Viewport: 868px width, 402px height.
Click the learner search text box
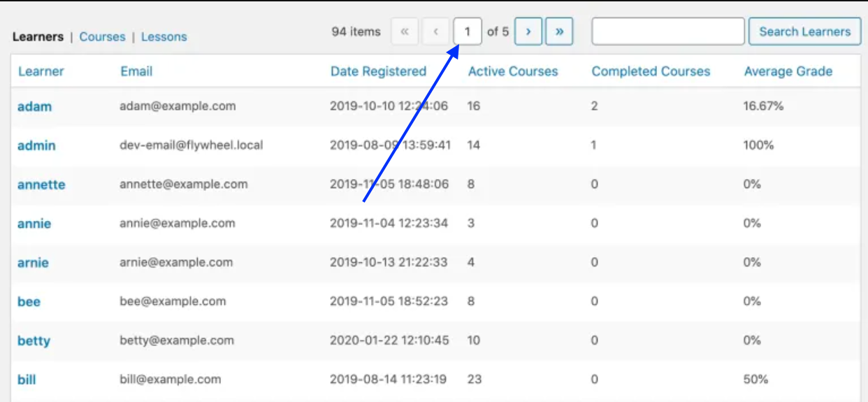(668, 31)
